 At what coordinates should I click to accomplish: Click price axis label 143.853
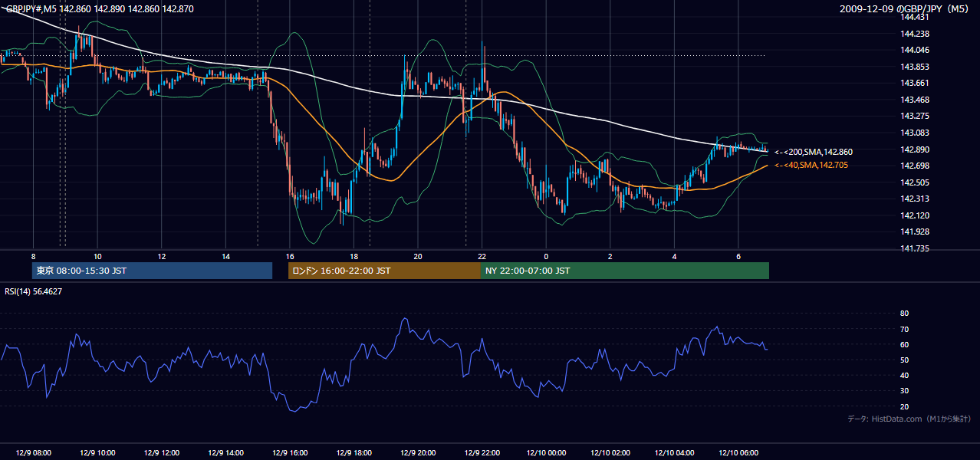coord(914,67)
